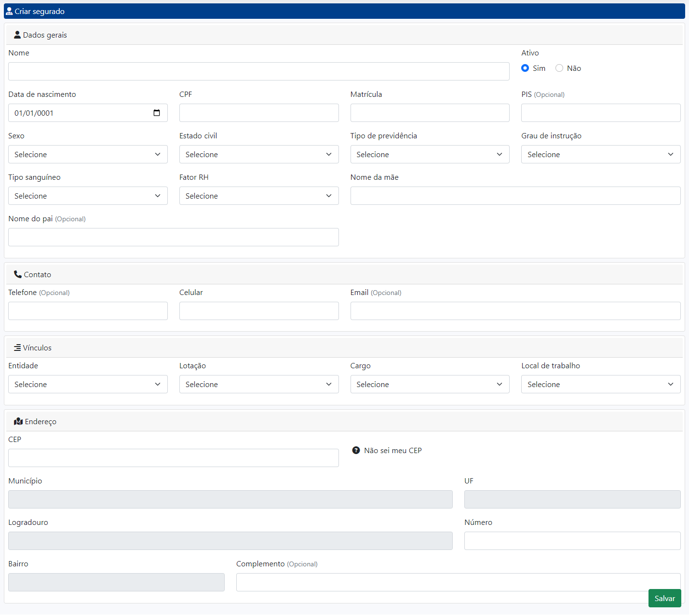Click the Salvar button

pyautogui.click(x=664, y=598)
